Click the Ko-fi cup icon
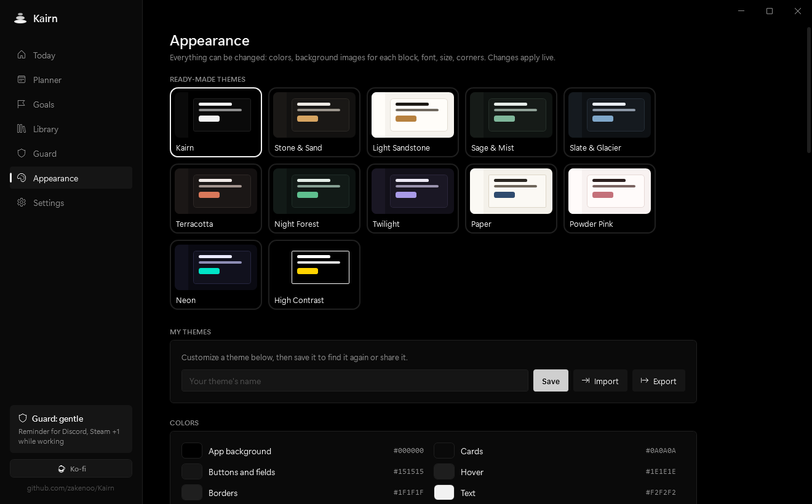 click(62, 469)
